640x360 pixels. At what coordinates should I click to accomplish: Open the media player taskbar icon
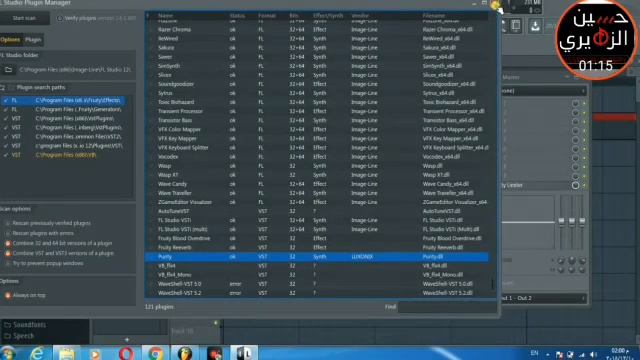96,353
